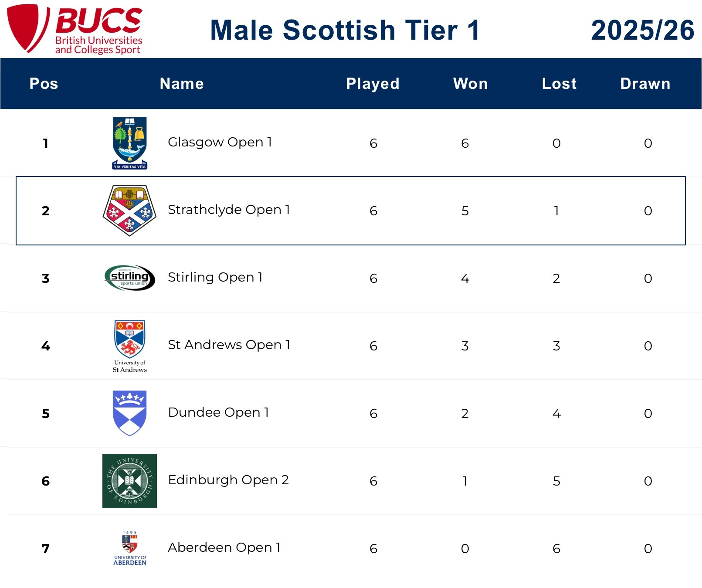
Task: Click the Glasgow University crest
Action: click(130, 143)
